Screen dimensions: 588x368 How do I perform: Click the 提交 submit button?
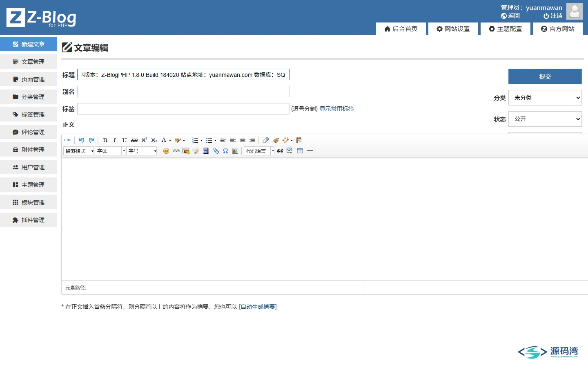[x=545, y=76]
